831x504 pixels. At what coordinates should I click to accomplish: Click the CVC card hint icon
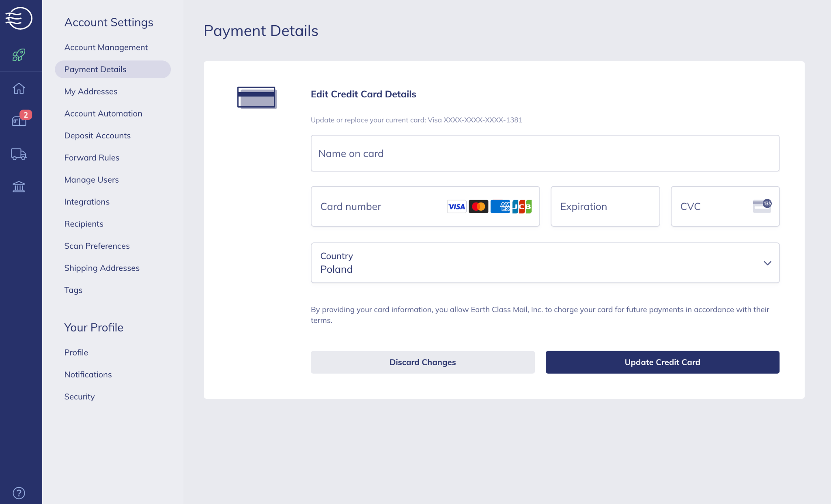point(762,206)
